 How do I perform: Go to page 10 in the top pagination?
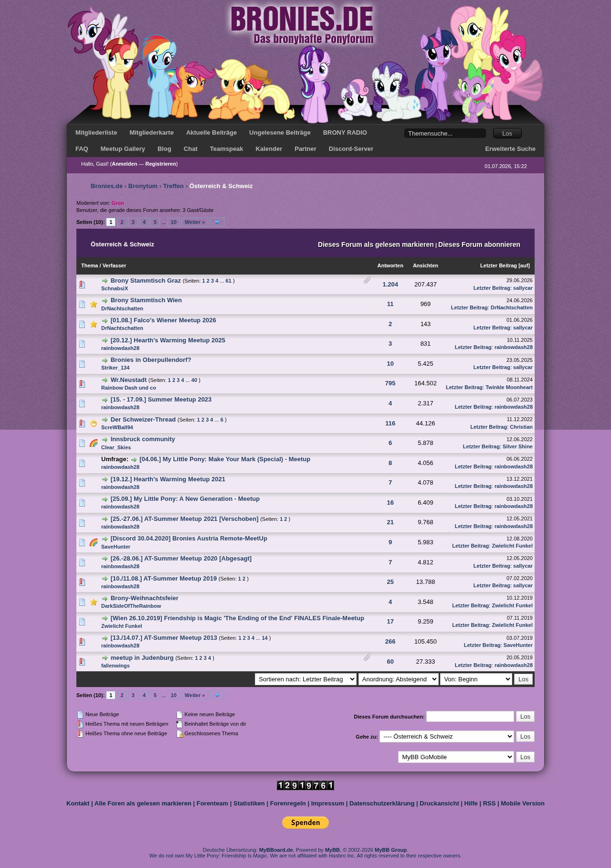click(x=174, y=222)
